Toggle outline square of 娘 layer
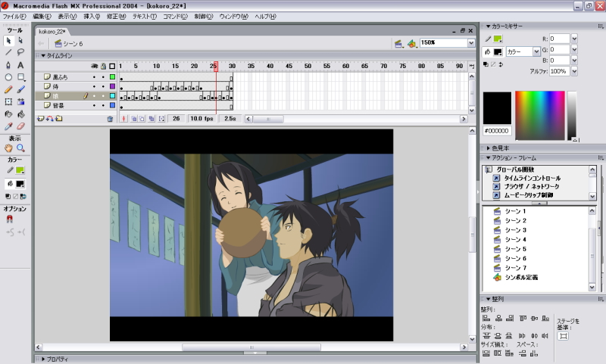Viewport: 606px width, 364px height. click(x=112, y=95)
